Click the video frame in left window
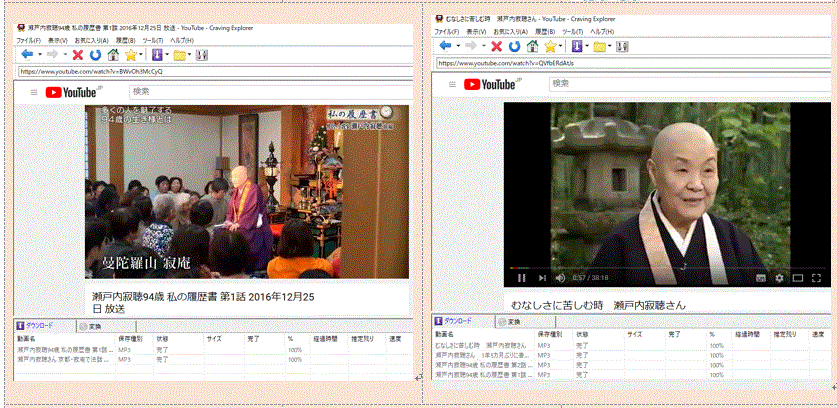Image resolution: width=837 pixels, height=408 pixels. [x=247, y=192]
